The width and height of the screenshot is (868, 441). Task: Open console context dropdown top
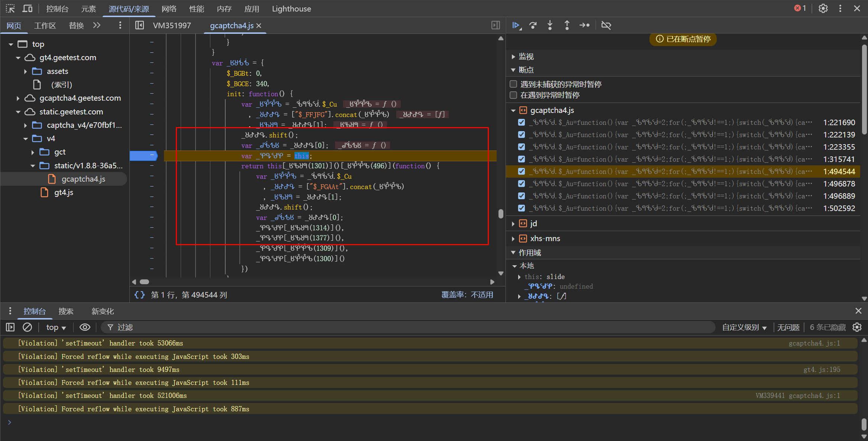56,327
